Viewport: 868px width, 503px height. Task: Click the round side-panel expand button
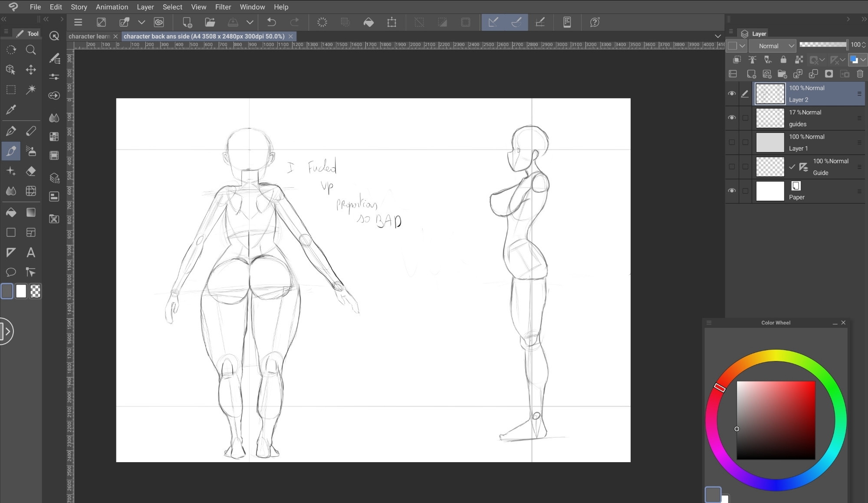click(x=6, y=331)
